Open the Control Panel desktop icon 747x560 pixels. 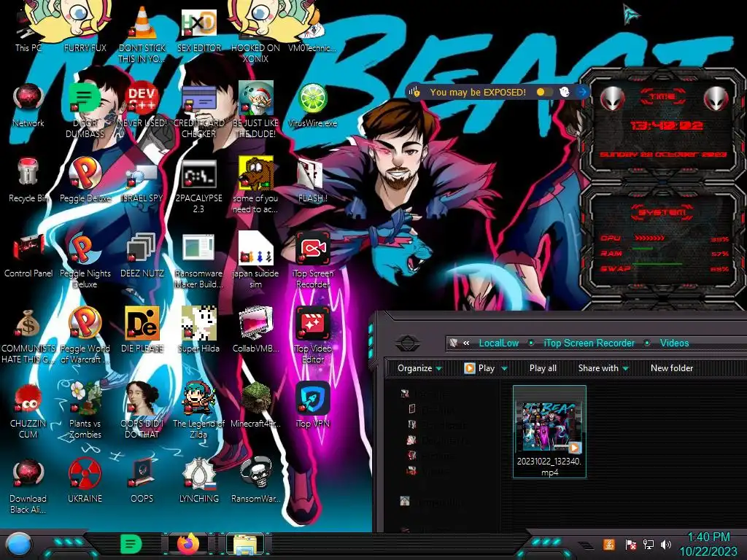[28, 256]
